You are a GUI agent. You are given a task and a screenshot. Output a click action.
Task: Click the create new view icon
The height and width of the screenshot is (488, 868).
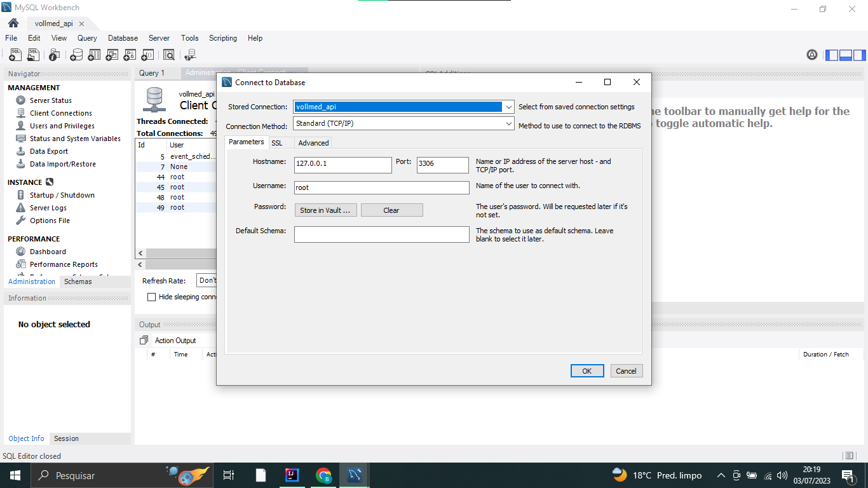(112, 55)
